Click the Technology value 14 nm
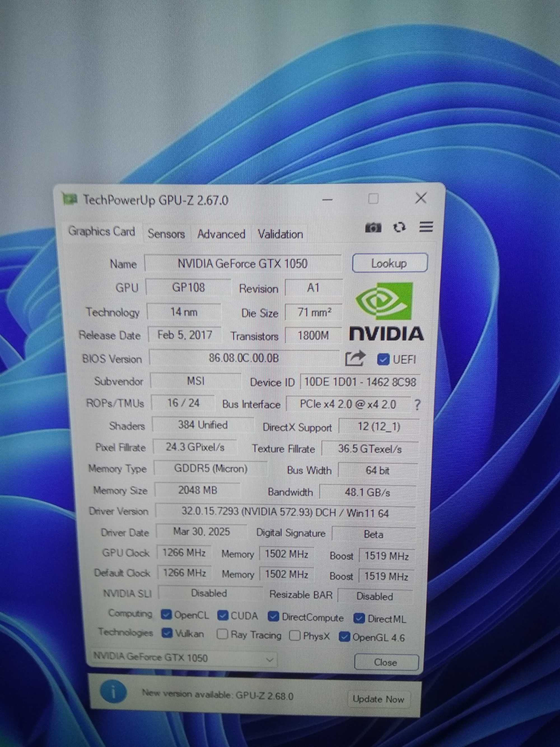 coord(184,311)
